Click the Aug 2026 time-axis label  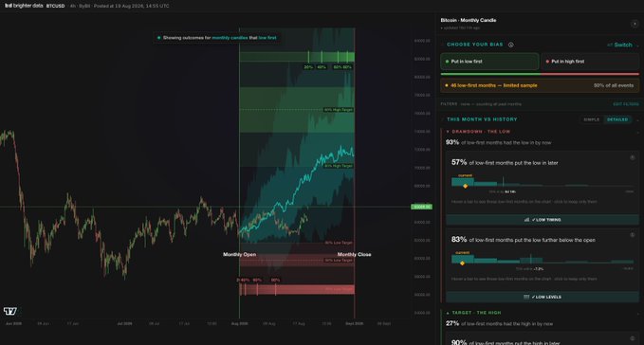click(239, 323)
